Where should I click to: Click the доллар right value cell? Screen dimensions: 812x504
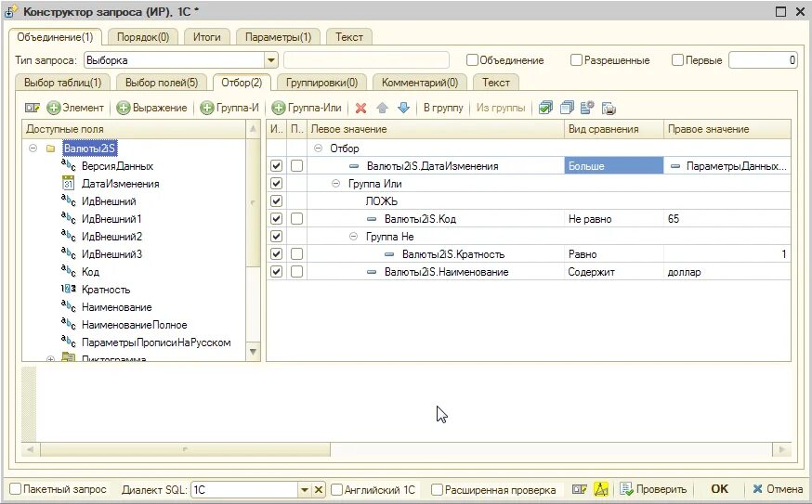(727, 272)
